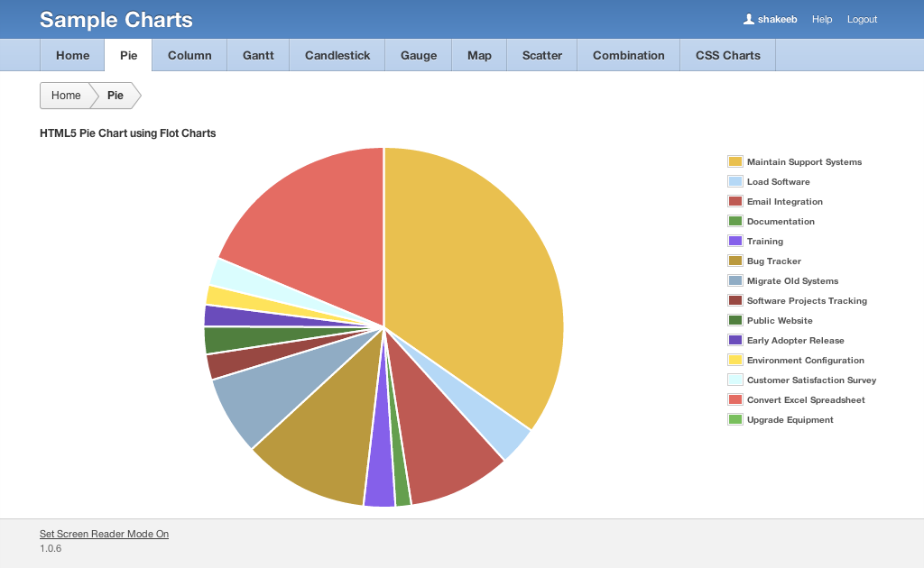The height and width of the screenshot is (568, 924).
Task: Click the Upgrade Equipment green legend swatch
Action: pos(735,420)
